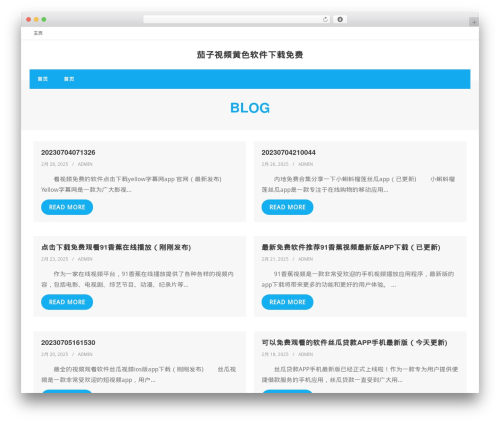Reload the page using the address bar icon
Screen dimensions: 500x423
(325, 20)
